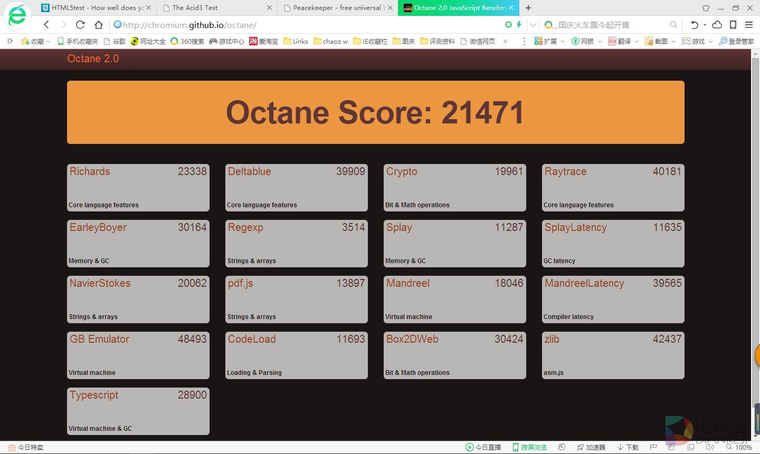Expand the address bar dropdown arrow

click(x=532, y=25)
